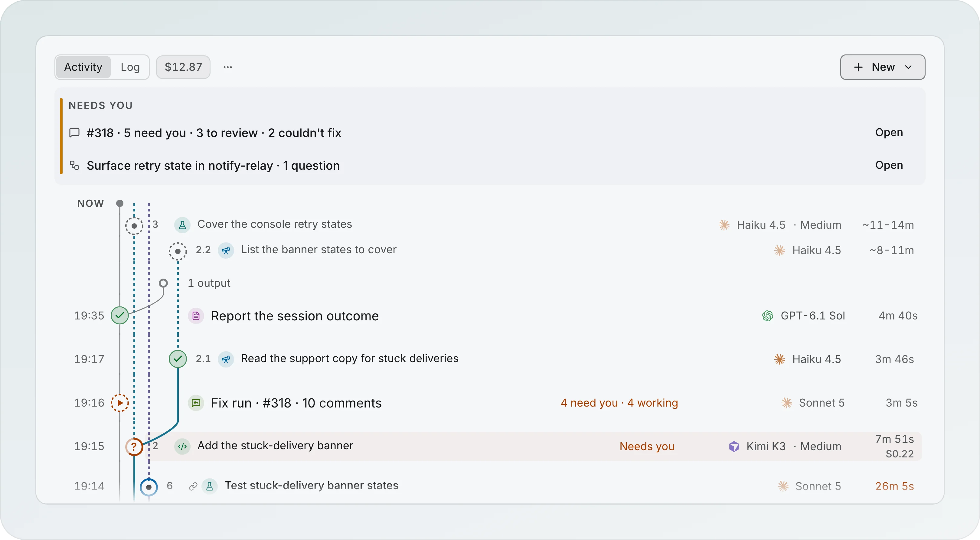
Task: Click the document icon for Report the session outcome
Action: (x=196, y=316)
